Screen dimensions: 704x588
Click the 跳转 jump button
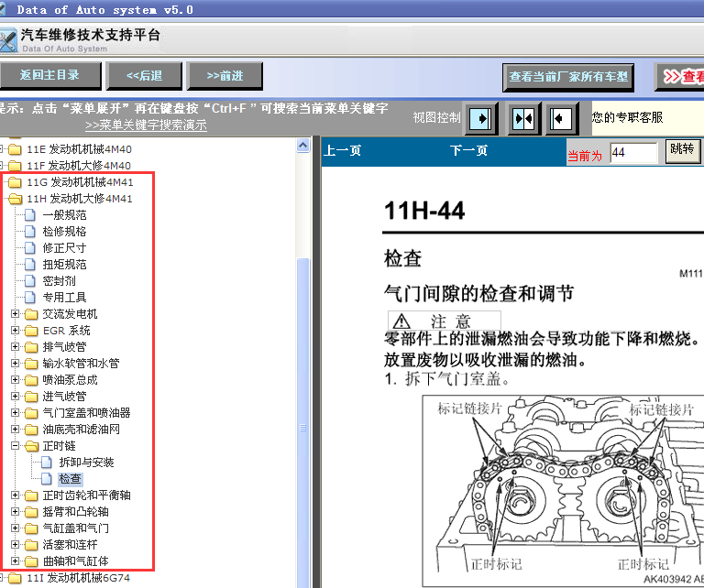click(682, 150)
